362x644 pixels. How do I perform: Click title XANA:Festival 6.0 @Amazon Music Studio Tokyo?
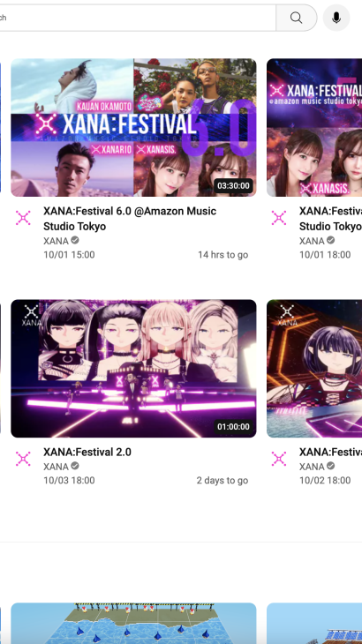130,219
